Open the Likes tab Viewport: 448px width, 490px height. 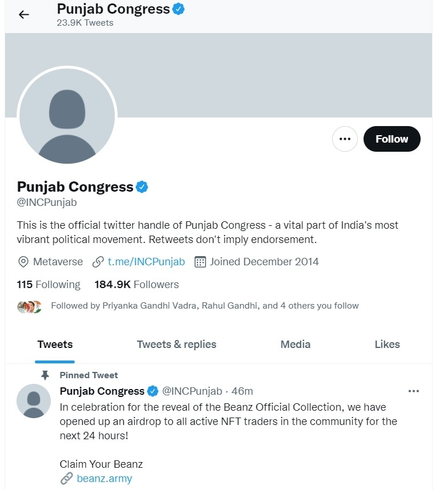tap(387, 344)
